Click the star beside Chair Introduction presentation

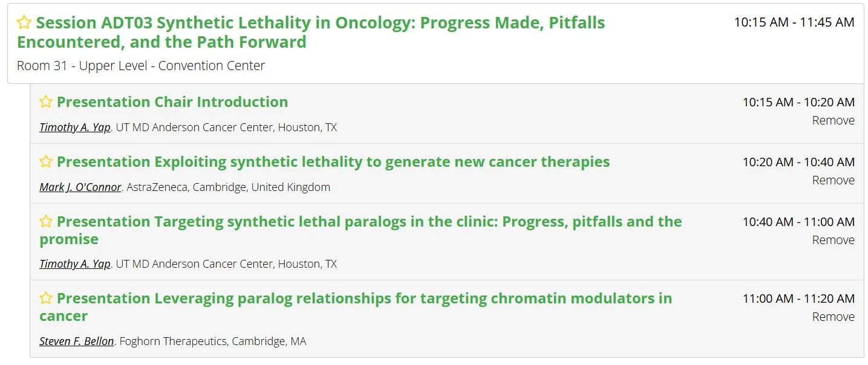(x=46, y=102)
